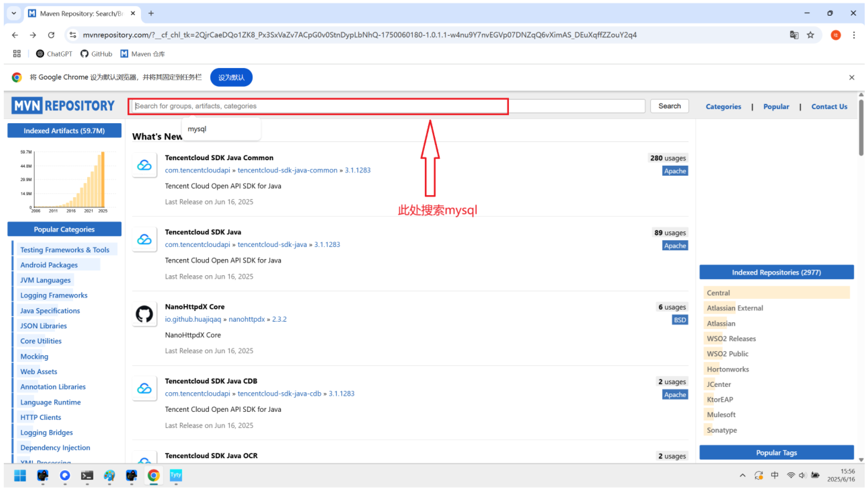Reload the page with refresh icon
This screenshot has width=868, height=494.
click(51, 35)
